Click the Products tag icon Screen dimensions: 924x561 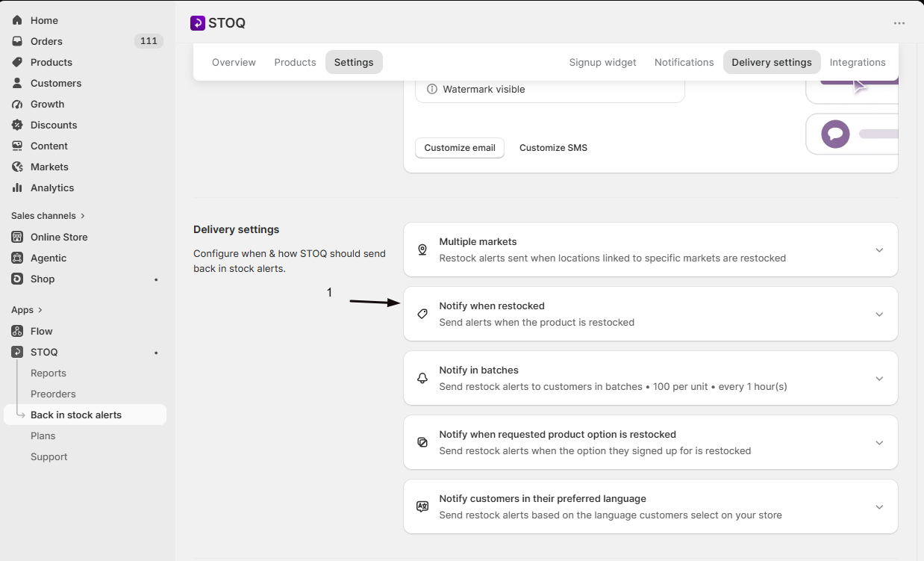click(17, 62)
